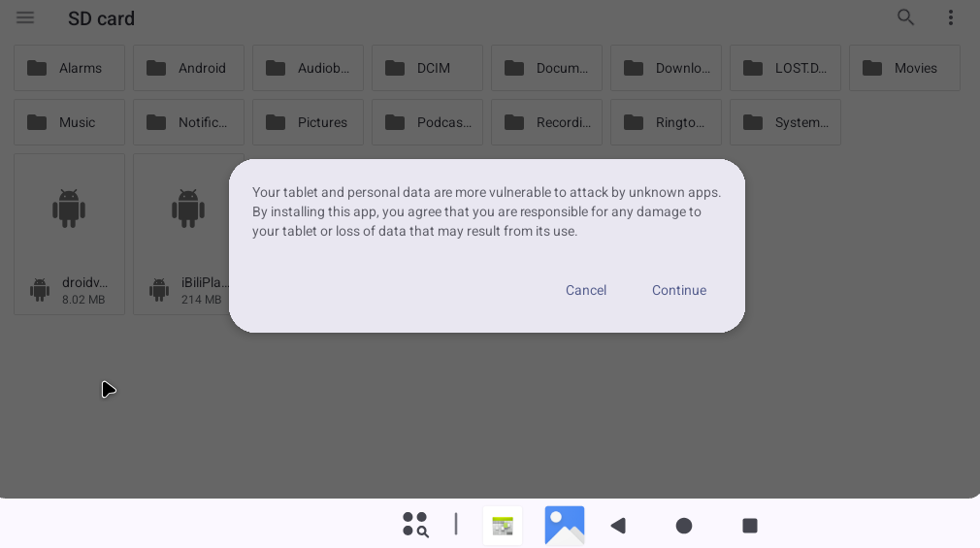Screen dimensions: 980x548
Task: Open the Download folder
Action: [x=667, y=68]
